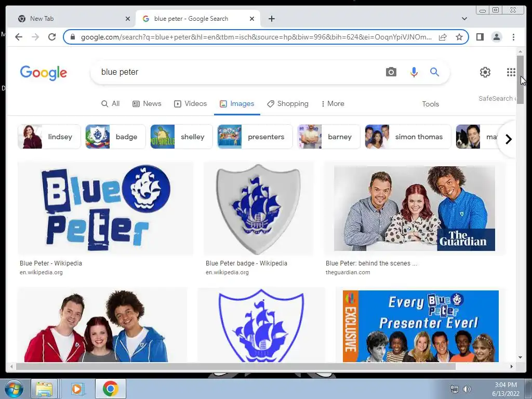Filter images by the shelley chip
The image size is (532, 399).
tap(181, 137)
